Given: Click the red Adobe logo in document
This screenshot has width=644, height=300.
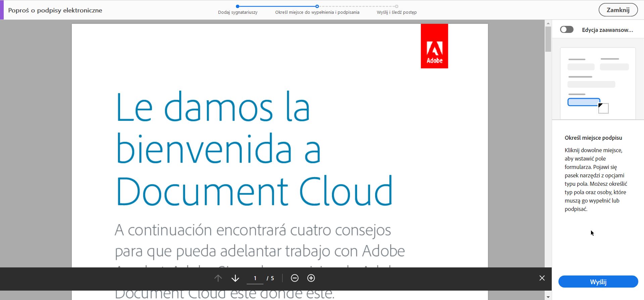Looking at the screenshot, I should tap(434, 46).
